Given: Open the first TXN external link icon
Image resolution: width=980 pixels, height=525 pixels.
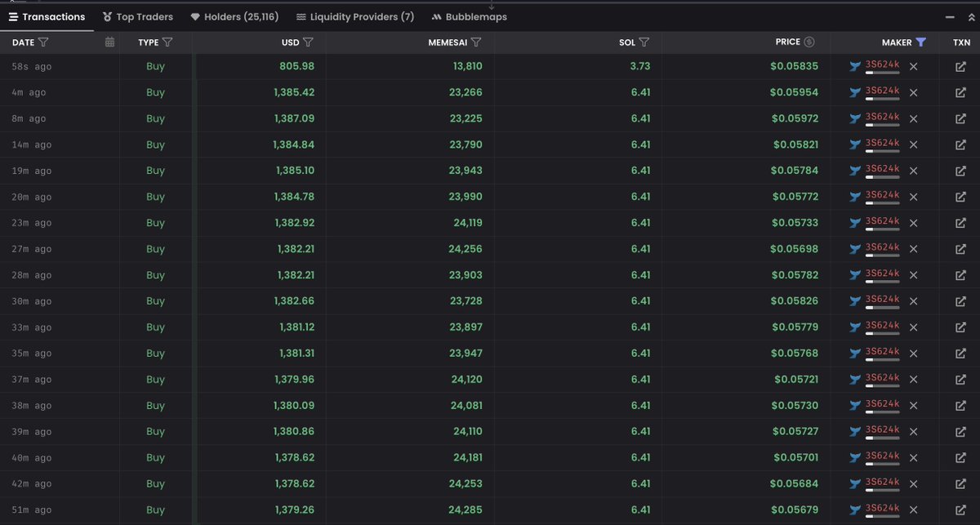Looking at the screenshot, I should pos(961,66).
